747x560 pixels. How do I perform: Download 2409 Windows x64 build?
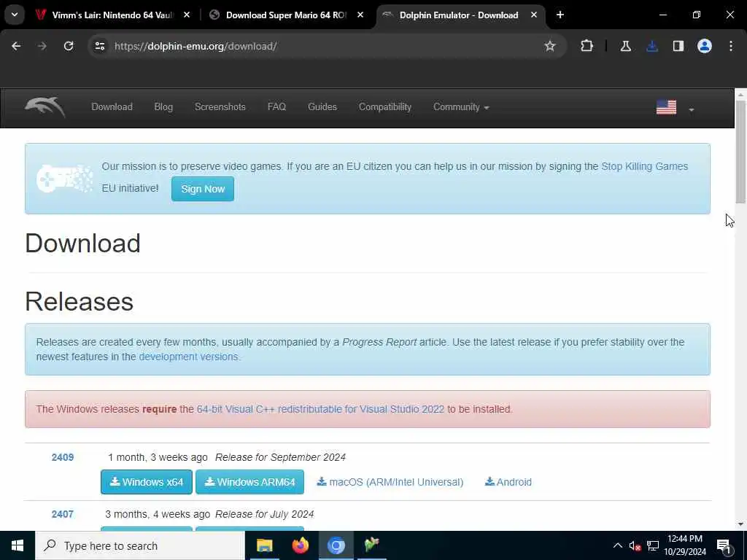coord(147,482)
